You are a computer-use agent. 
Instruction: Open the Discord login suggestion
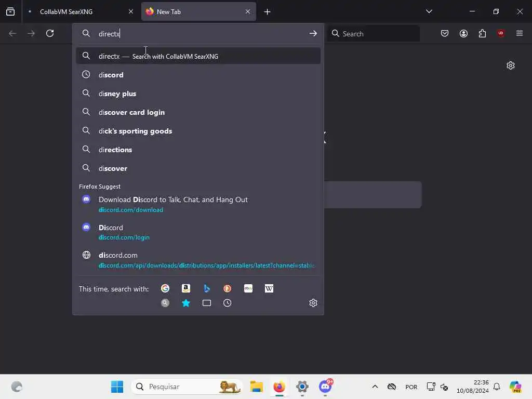tap(198, 232)
